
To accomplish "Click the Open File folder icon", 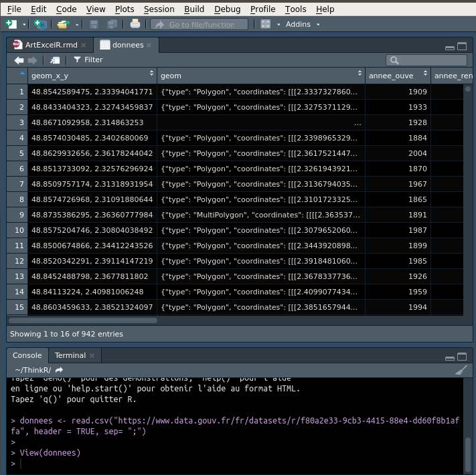I will click(63, 24).
